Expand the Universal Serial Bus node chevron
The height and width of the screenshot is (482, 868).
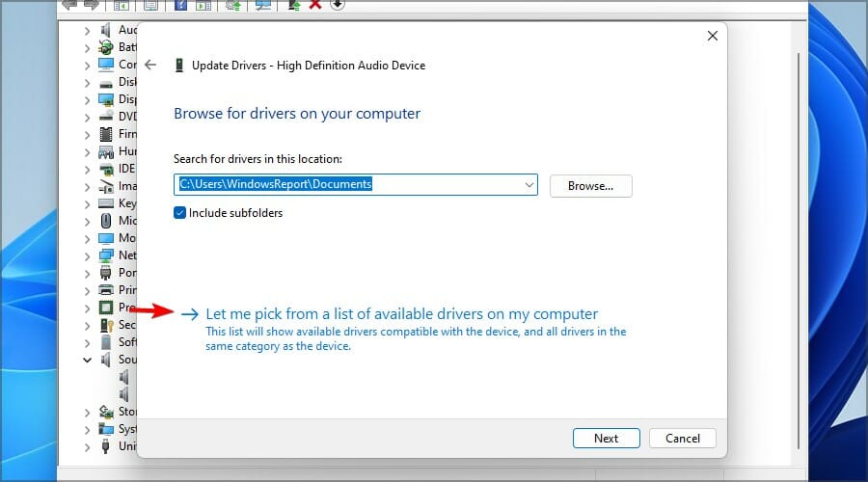point(87,446)
